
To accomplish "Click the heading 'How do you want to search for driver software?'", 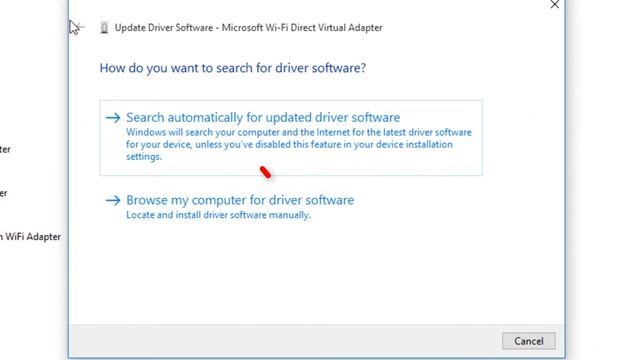I will 233,68.
